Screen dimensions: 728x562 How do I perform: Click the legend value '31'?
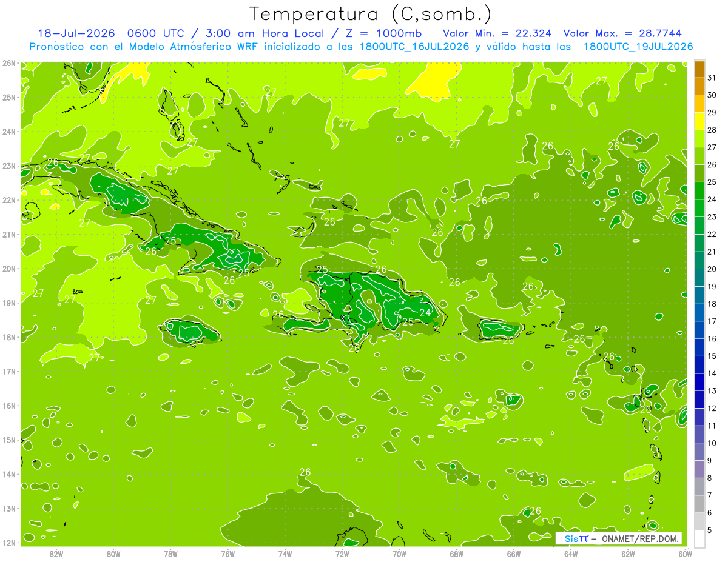coord(712,78)
